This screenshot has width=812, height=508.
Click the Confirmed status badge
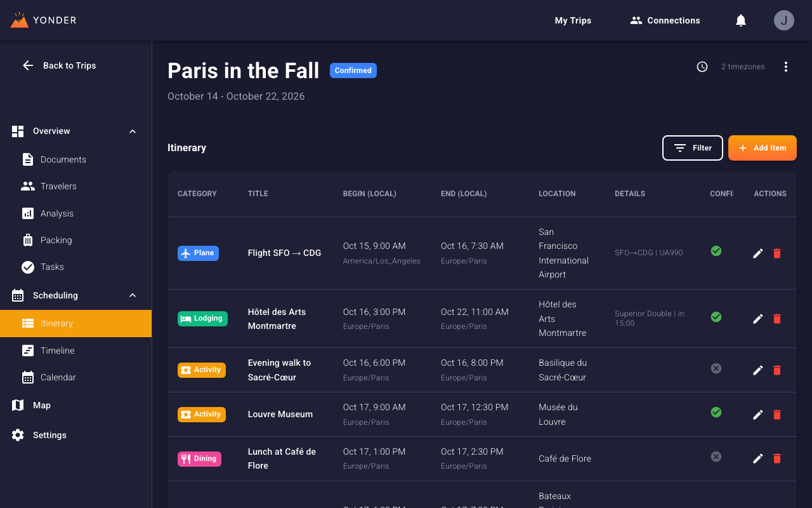coord(353,70)
